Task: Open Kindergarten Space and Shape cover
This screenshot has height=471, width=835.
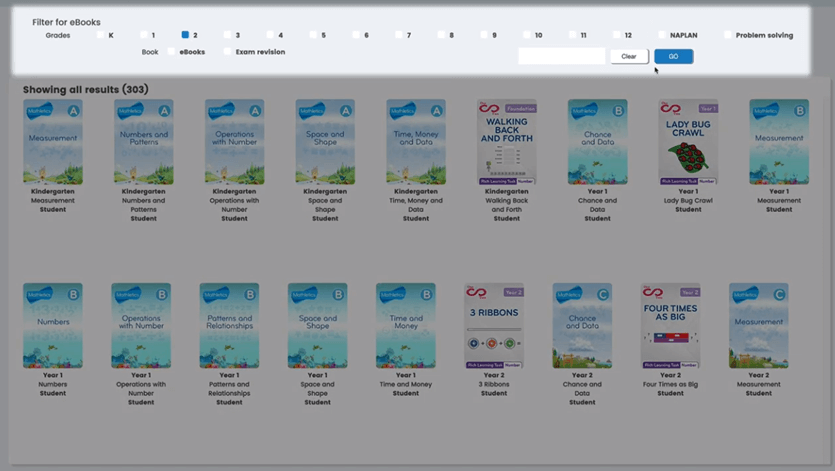Action: point(325,142)
